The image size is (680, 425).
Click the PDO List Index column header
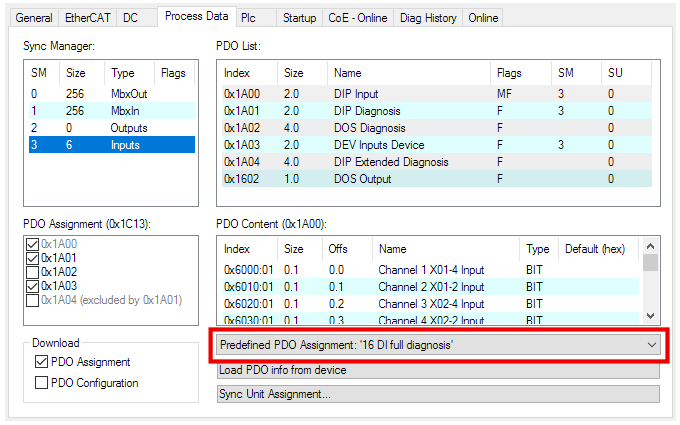coord(249,73)
